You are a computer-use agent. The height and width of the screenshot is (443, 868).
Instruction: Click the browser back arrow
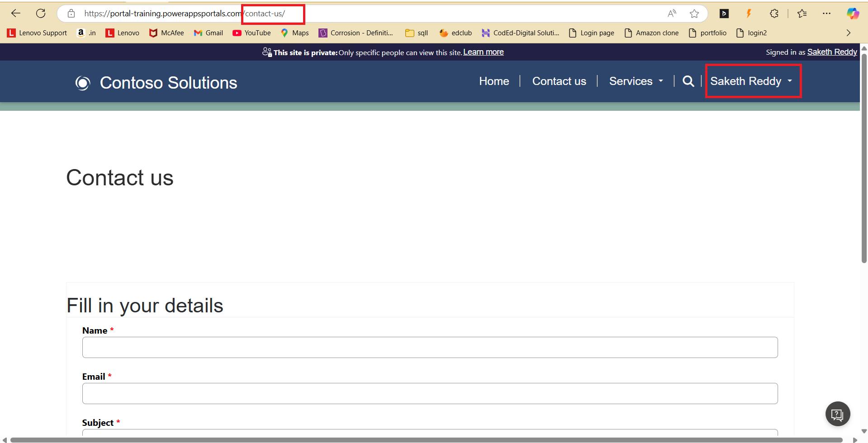[x=16, y=14]
